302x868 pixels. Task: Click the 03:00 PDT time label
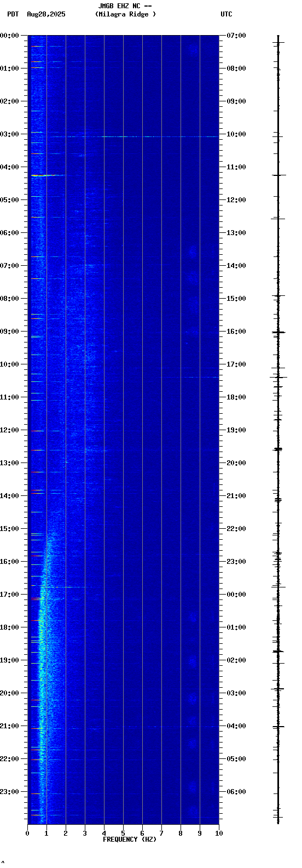[x=9, y=134]
